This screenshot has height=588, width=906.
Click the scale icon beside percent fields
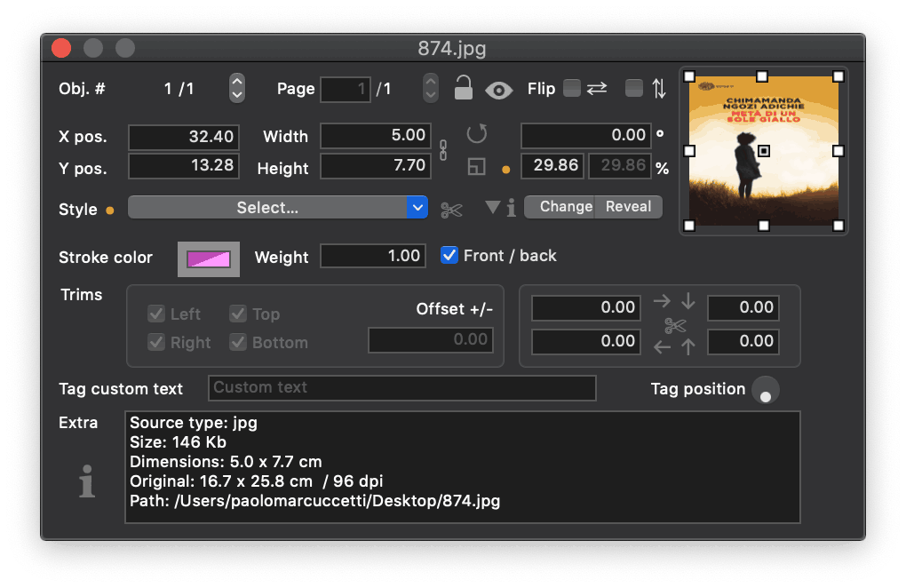pyautogui.click(x=477, y=166)
